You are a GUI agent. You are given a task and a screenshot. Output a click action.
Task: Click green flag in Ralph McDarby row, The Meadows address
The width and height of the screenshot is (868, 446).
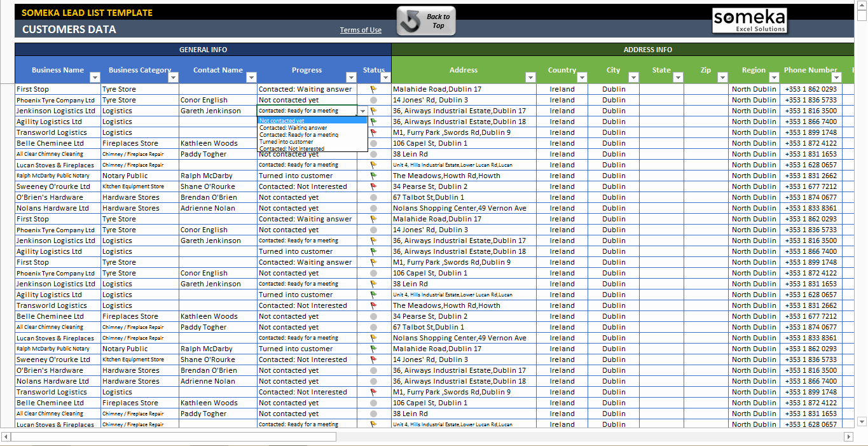(x=374, y=176)
